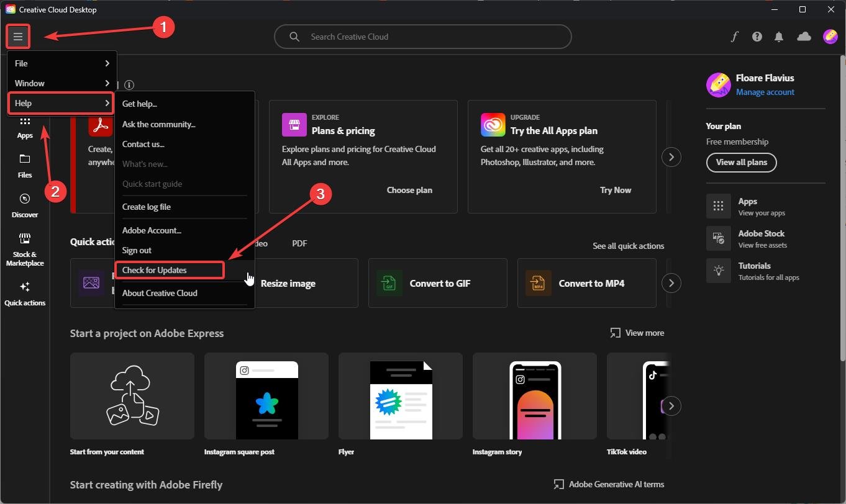Expand the Window submenu
This screenshot has height=504, width=846.
[x=61, y=83]
